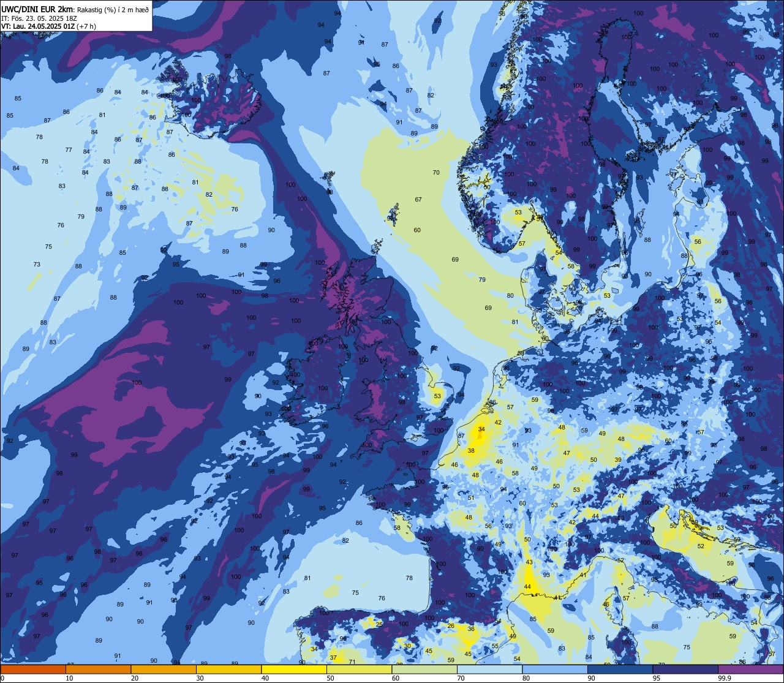Click the 'Rakastig (%) í 2 m hæð' label

point(113,9)
